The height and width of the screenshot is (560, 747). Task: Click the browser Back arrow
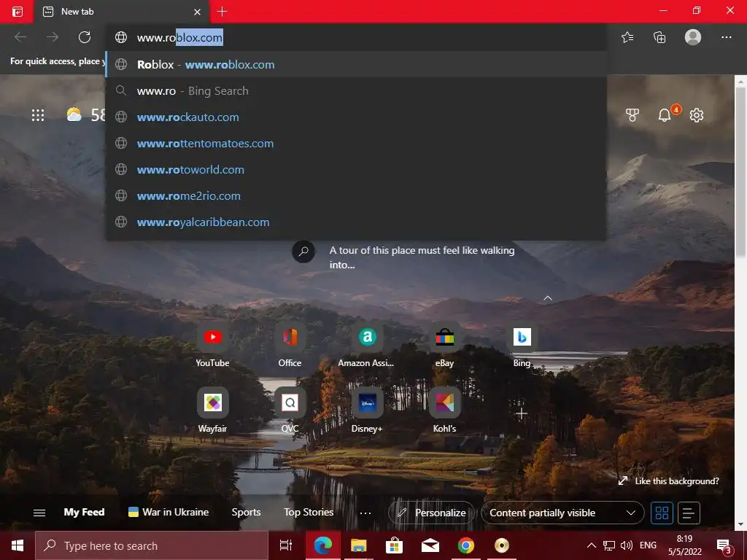(x=20, y=37)
